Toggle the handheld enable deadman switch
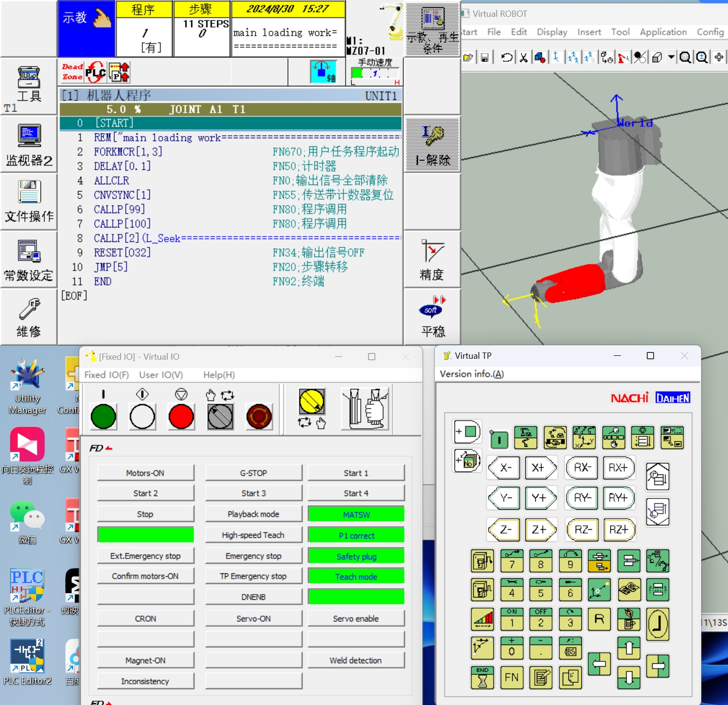This screenshot has width=728, height=705. point(365,409)
